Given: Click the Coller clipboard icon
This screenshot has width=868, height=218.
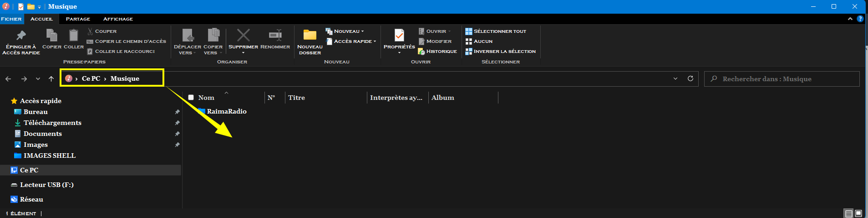Looking at the screenshot, I should tap(74, 36).
